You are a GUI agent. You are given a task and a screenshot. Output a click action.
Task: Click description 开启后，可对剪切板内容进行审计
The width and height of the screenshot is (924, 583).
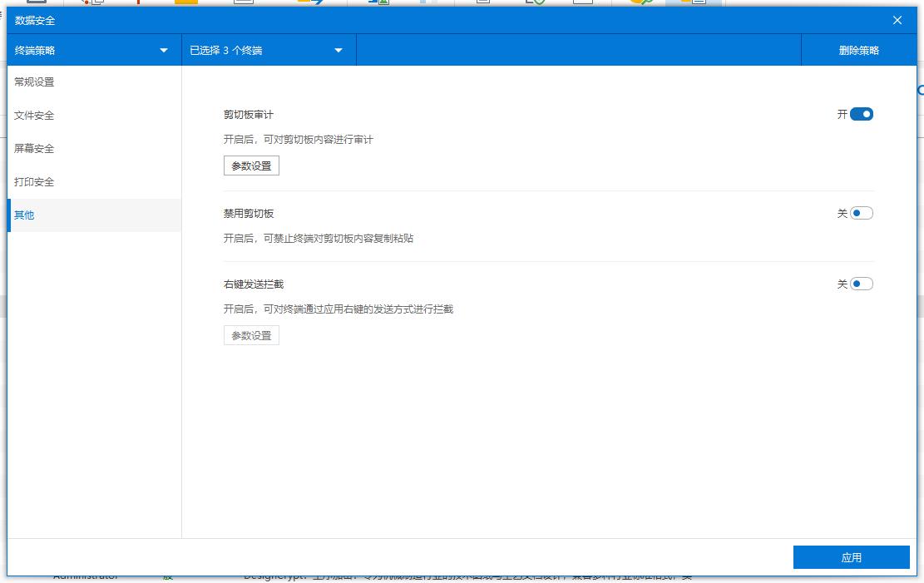pos(299,140)
